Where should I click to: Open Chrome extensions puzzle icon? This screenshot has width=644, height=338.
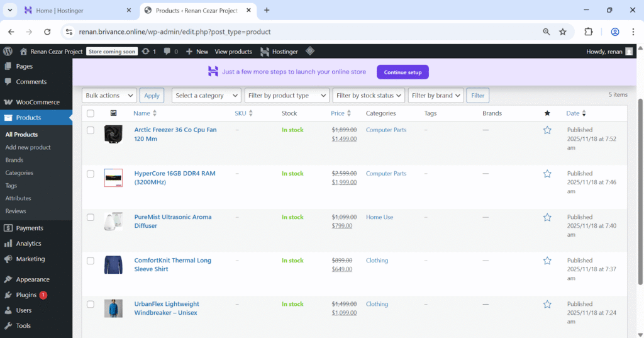click(589, 31)
